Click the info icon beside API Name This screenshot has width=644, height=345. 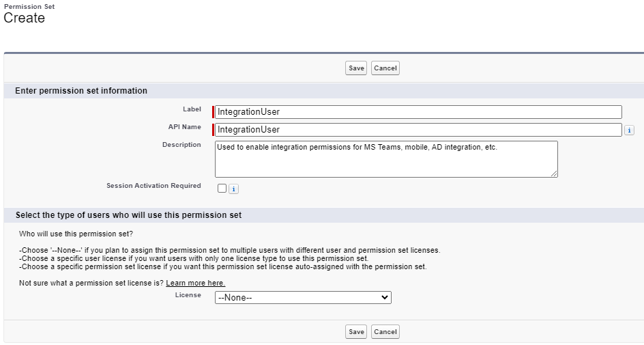pyautogui.click(x=630, y=130)
